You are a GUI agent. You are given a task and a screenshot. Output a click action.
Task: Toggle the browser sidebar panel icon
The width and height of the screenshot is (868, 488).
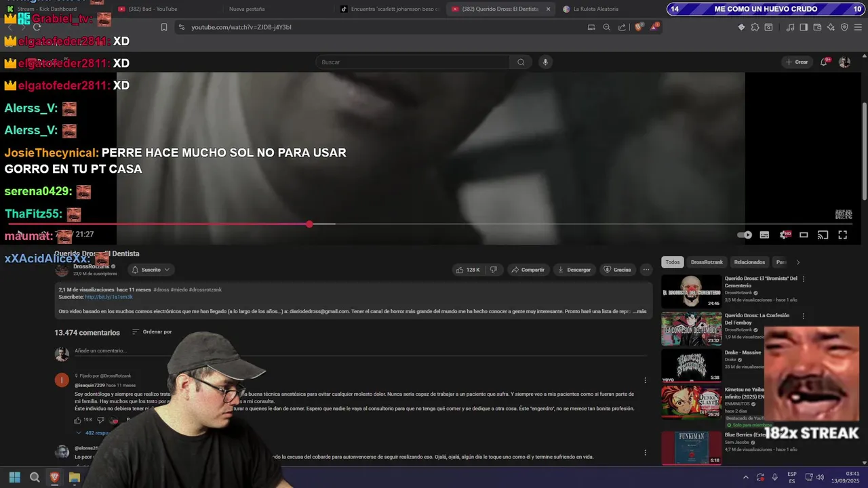click(804, 27)
